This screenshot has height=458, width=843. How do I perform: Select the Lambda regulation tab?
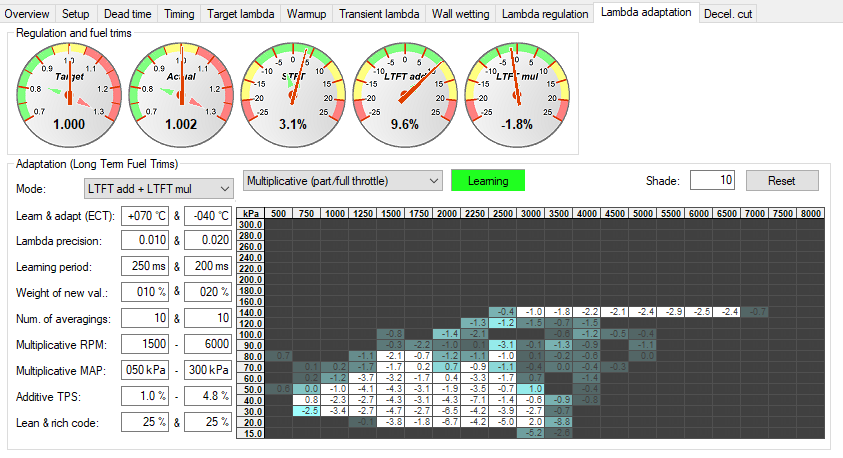[x=545, y=14]
